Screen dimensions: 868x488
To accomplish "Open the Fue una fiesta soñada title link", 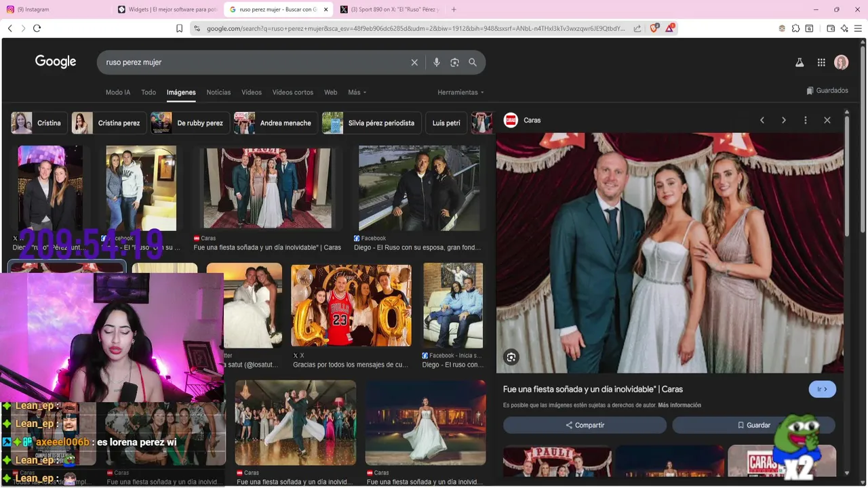I will click(593, 389).
